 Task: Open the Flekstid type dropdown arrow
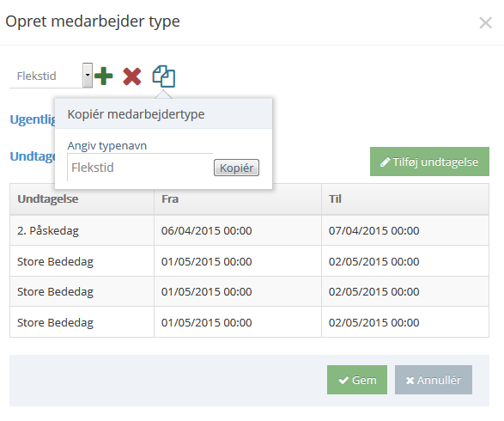(88, 76)
